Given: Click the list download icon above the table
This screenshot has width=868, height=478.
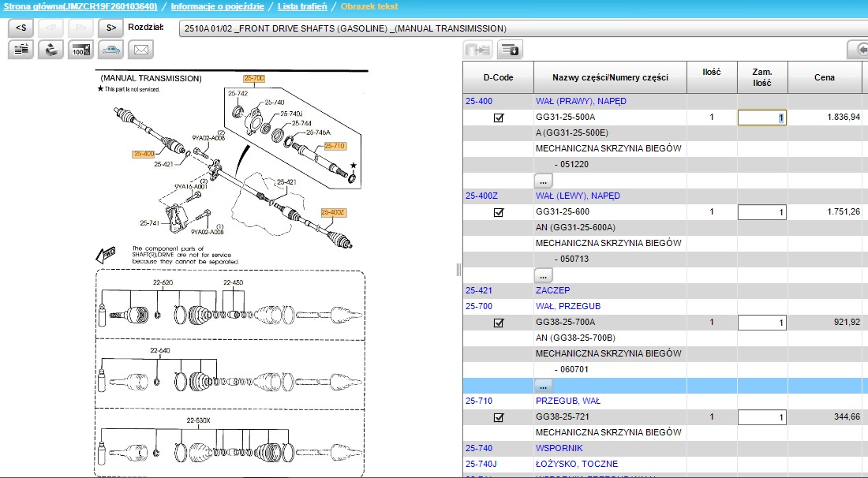Looking at the screenshot, I should pos(510,50).
